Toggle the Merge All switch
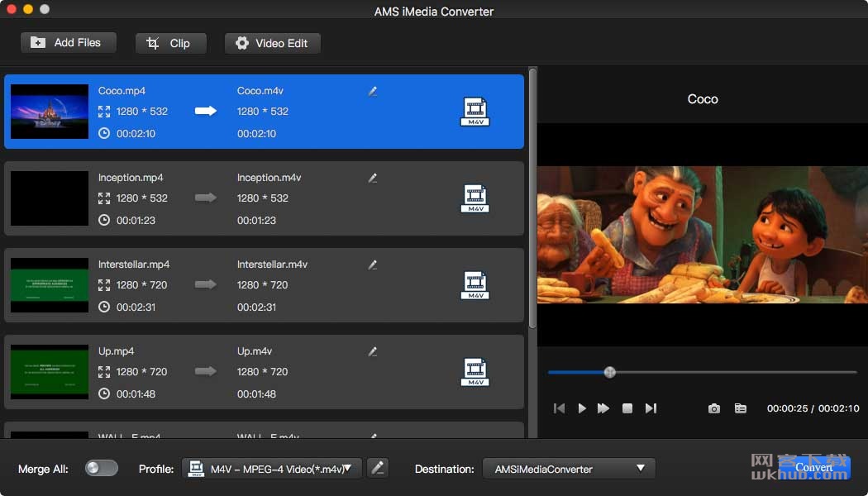Image resolution: width=868 pixels, height=496 pixels. pos(102,469)
